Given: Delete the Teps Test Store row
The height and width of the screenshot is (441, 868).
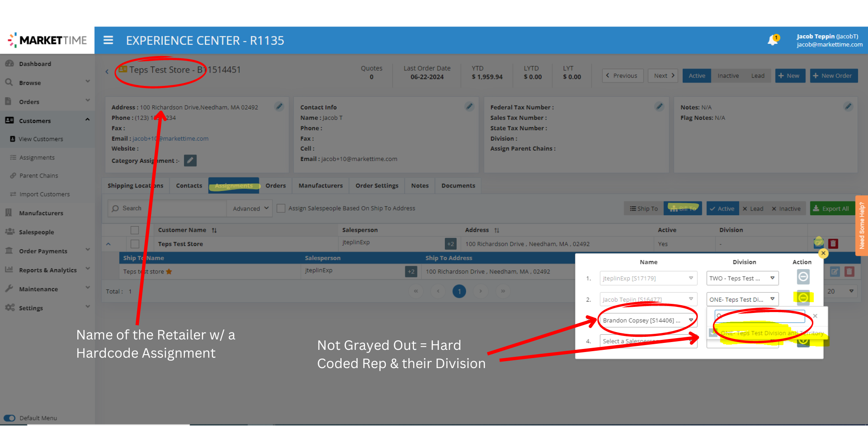Looking at the screenshot, I should pyautogui.click(x=833, y=244).
